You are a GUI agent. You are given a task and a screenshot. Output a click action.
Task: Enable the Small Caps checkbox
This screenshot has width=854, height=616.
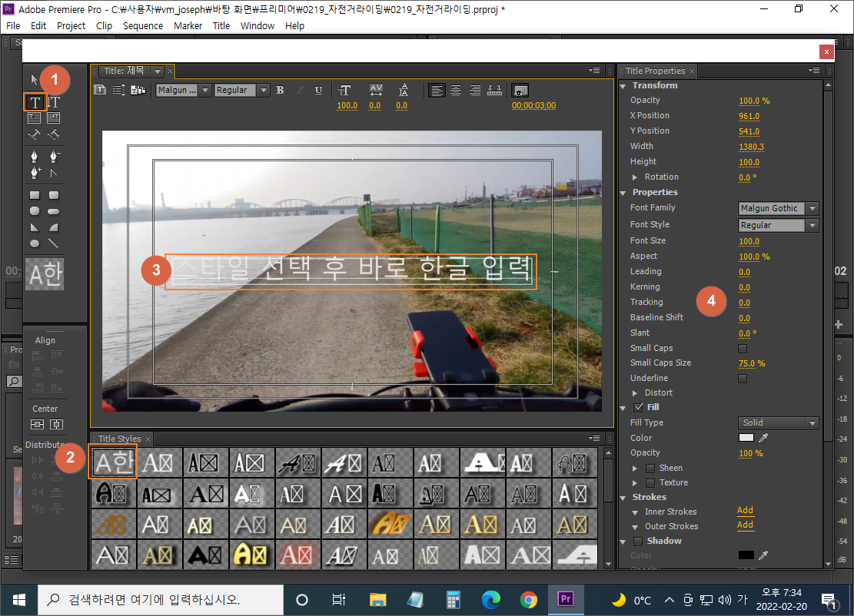(743, 348)
